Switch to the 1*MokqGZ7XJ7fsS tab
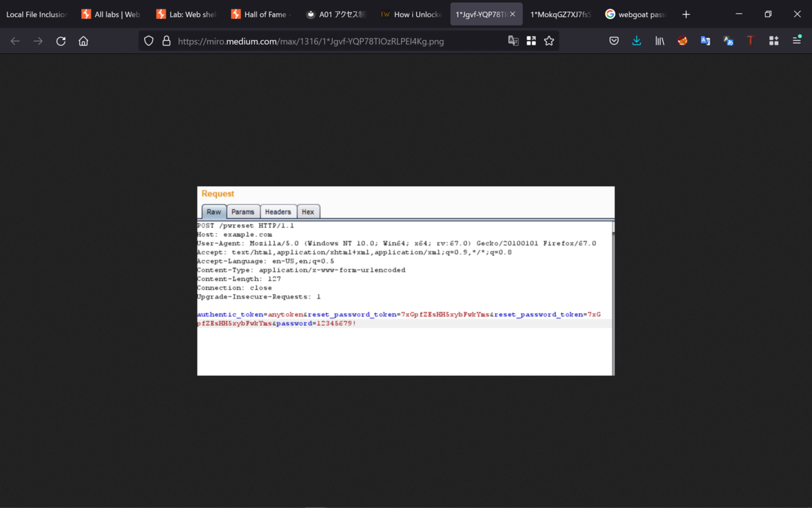 (x=561, y=14)
